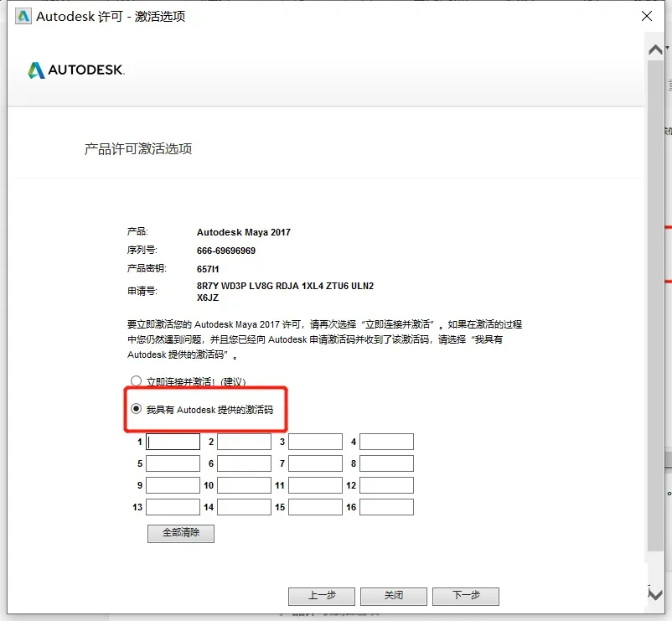Click the 关闭 (Close) button

pyautogui.click(x=394, y=596)
